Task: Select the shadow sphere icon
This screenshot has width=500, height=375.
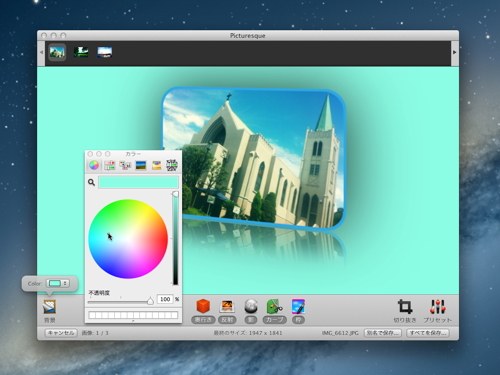Action: 251,306
